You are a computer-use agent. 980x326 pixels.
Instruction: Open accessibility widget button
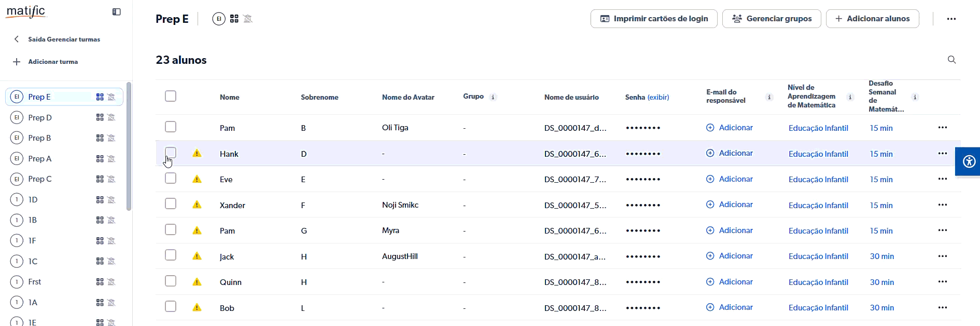(969, 161)
